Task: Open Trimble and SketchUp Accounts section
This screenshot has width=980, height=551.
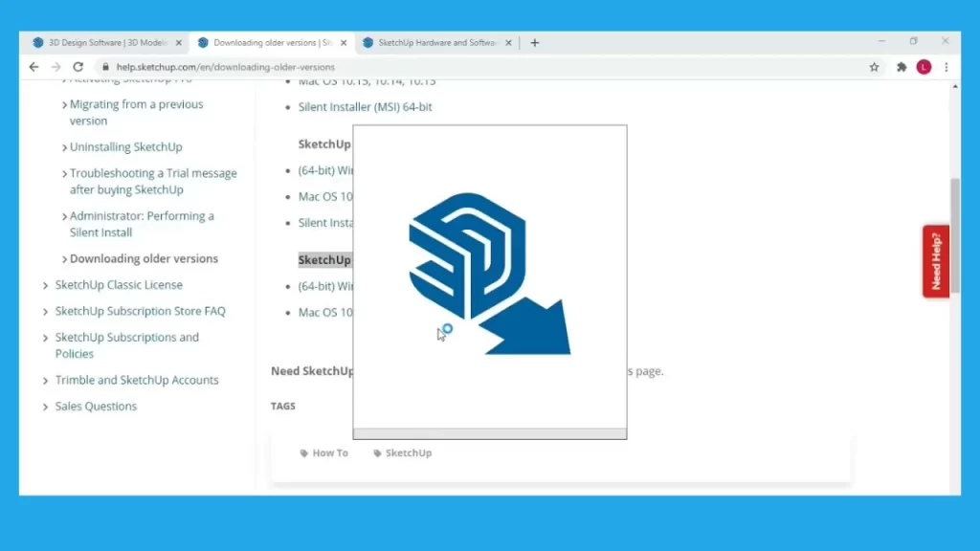Action: [x=137, y=380]
